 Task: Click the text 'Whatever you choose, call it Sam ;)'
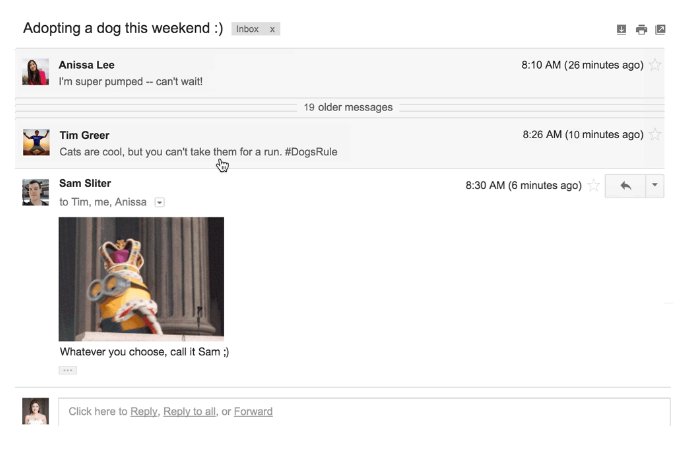[x=144, y=352]
